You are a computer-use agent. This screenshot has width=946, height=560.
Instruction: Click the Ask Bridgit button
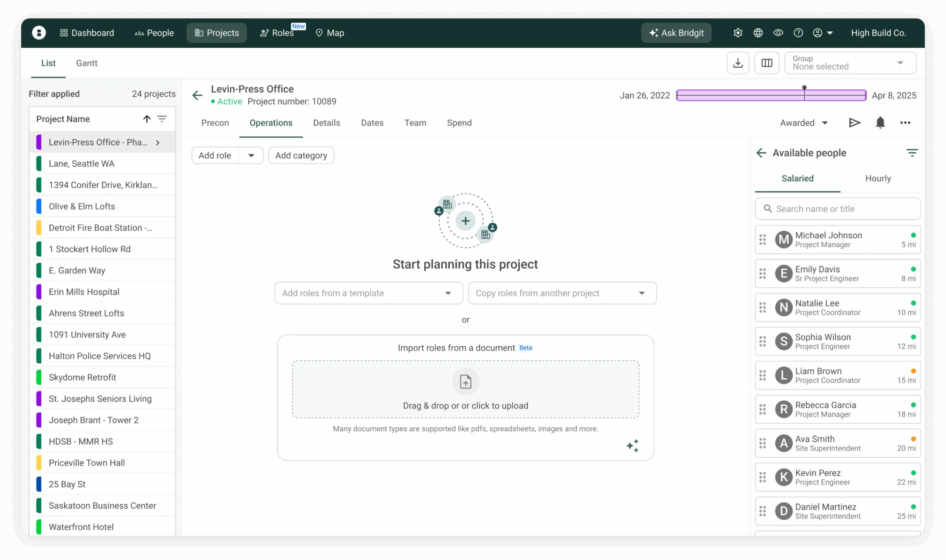(x=676, y=33)
